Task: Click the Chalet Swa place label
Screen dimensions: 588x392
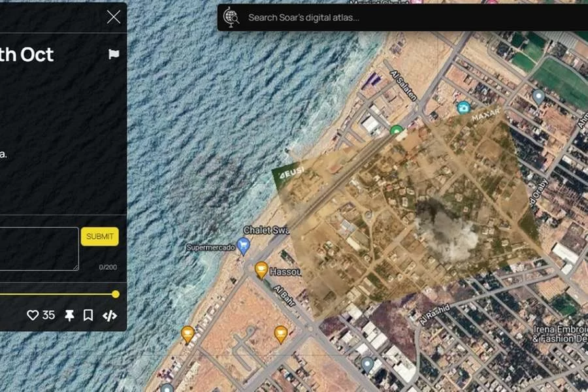Action: 266,230
